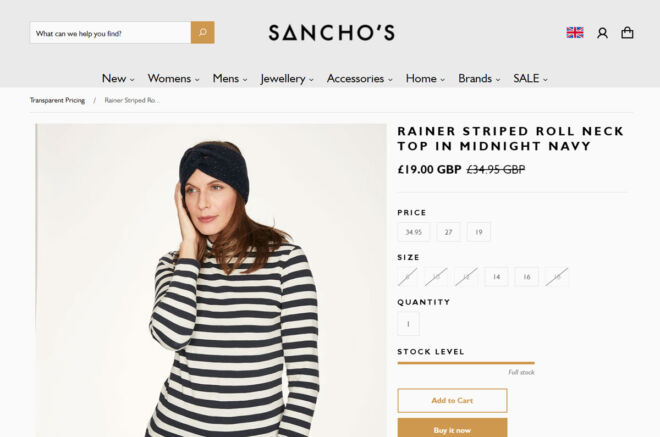Viewport: 660px width, 437px height.
Task: Choose size 14
Action: (497, 277)
